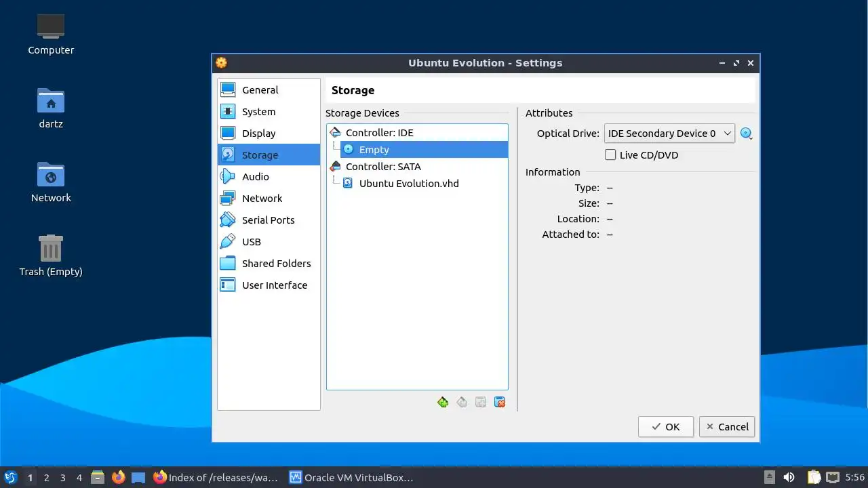Open the User Interface settings

pyautogui.click(x=269, y=285)
